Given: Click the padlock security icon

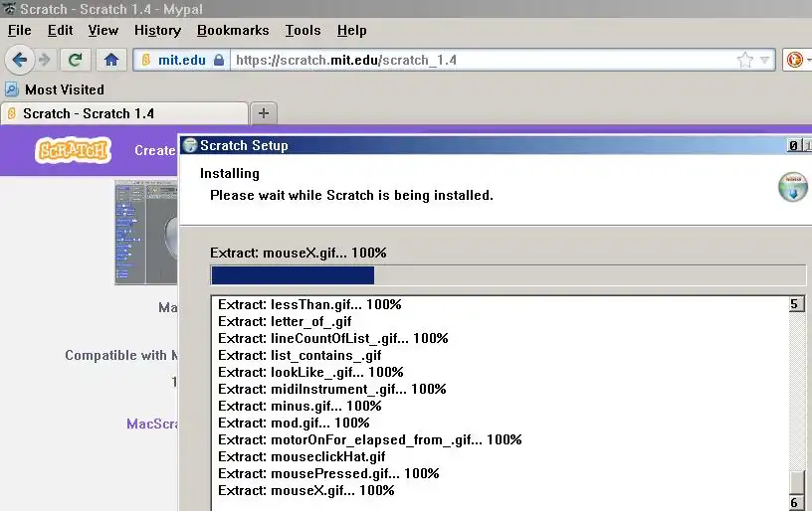Looking at the screenshot, I should 219,60.
